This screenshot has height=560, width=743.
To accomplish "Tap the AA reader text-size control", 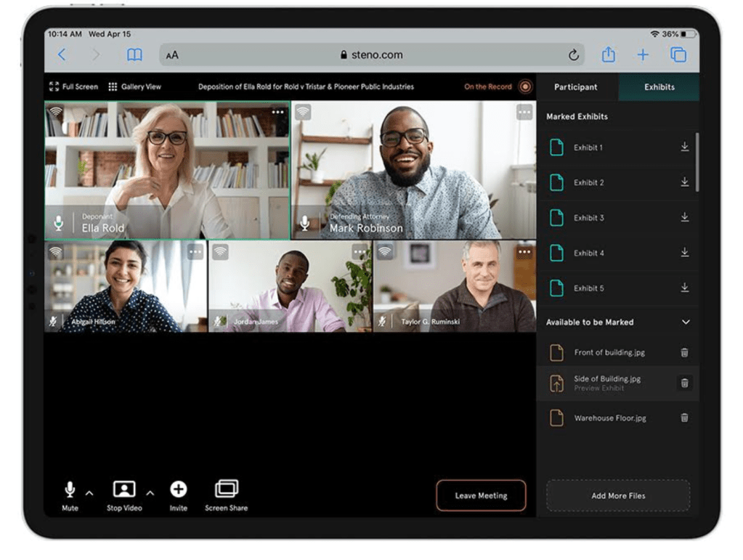I will (172, 55).
